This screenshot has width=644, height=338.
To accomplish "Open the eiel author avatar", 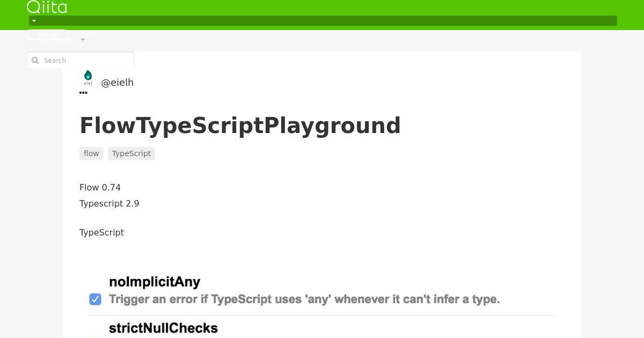I will pos(88,78).
